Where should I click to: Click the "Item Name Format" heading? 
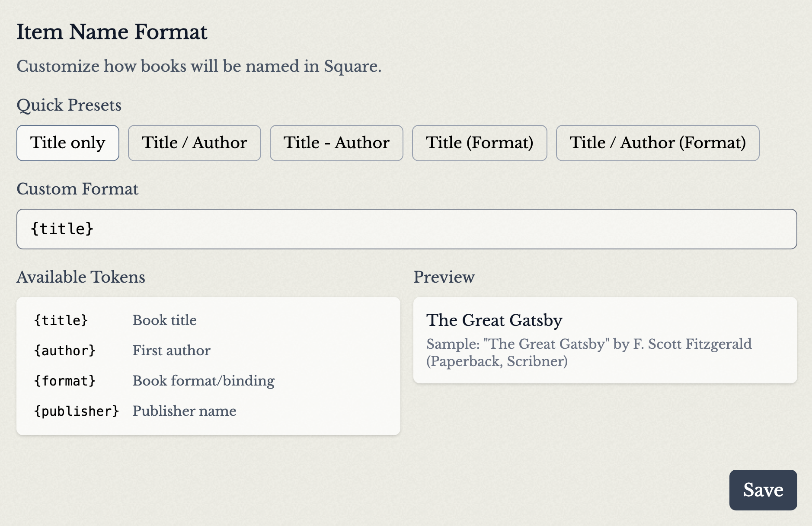[112, 32]
